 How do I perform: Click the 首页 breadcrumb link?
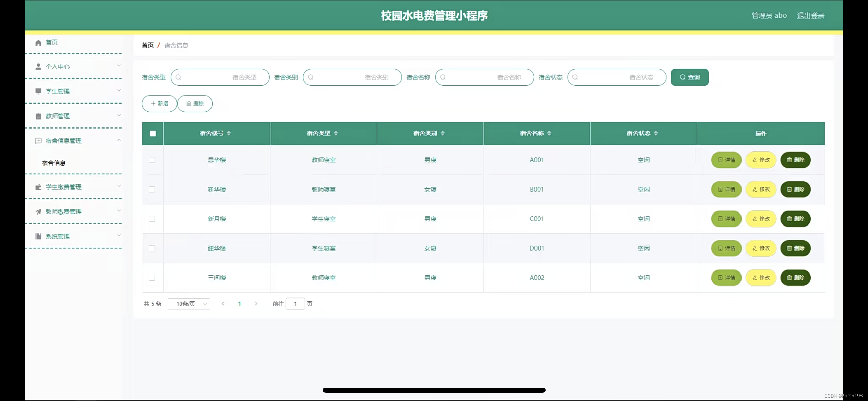(148, 45)
